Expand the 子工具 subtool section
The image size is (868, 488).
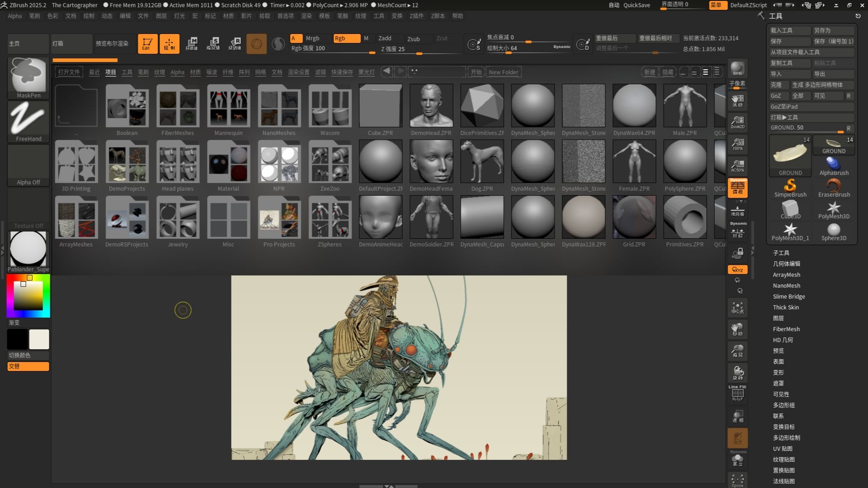pyautogui.click(x=781, y=253)
